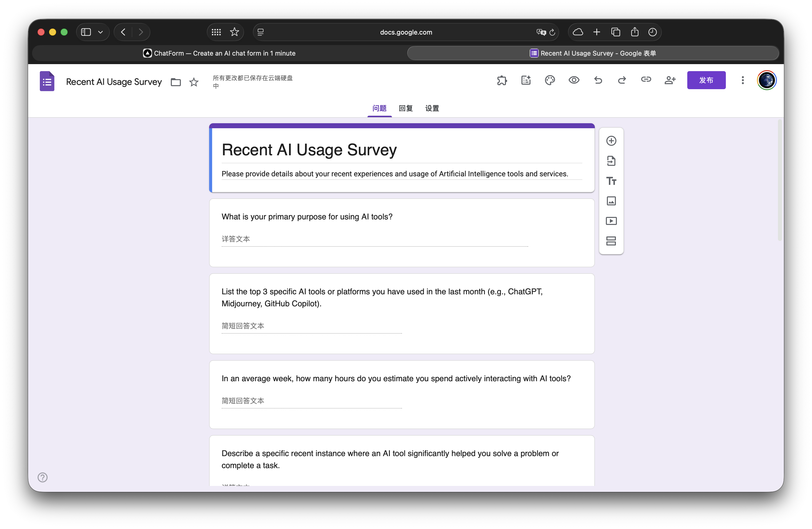Add a title and description block
Viewport: 812px width, 529px height.
[611, 181]
